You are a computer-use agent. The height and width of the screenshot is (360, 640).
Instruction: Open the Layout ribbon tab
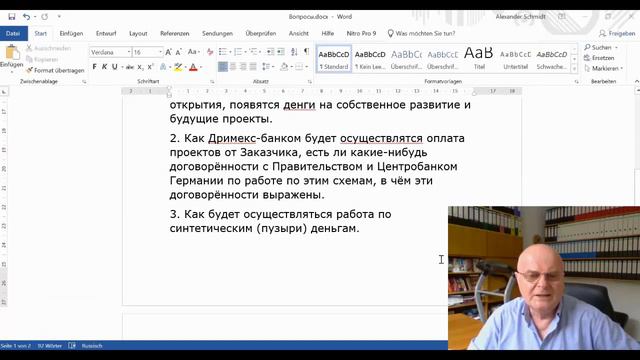[138, 33]
